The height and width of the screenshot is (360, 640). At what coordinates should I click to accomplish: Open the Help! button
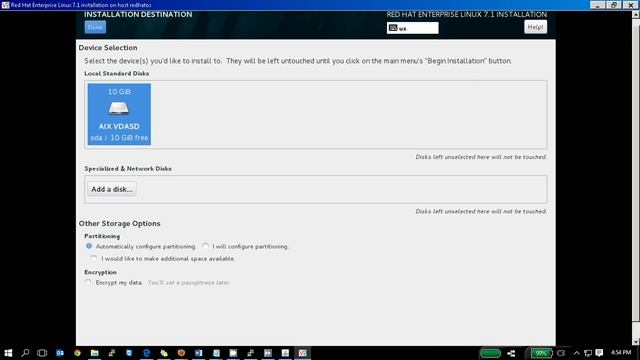(535, 27)
